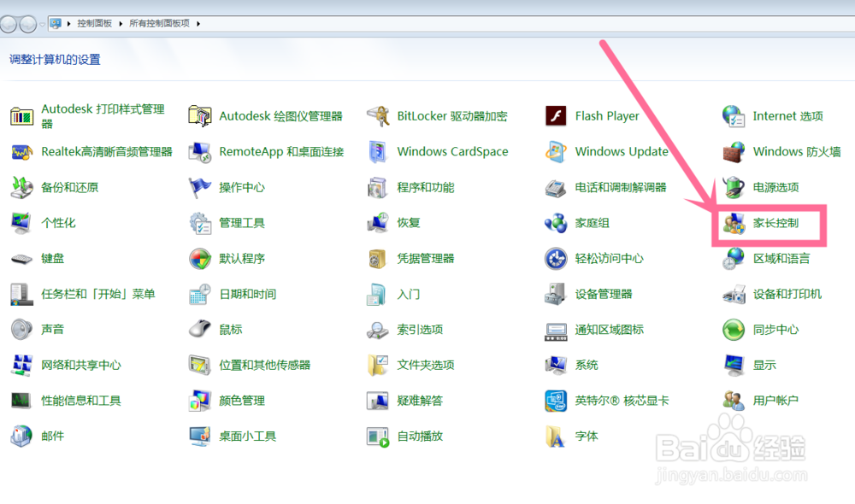This screenshot has width=855, height=504.
Task: Click the 鼠标 icon
Action: coord(199,329)
